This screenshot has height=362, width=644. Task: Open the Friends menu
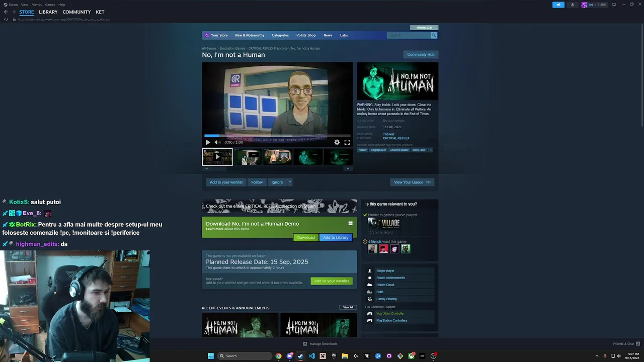pos(37,5)
